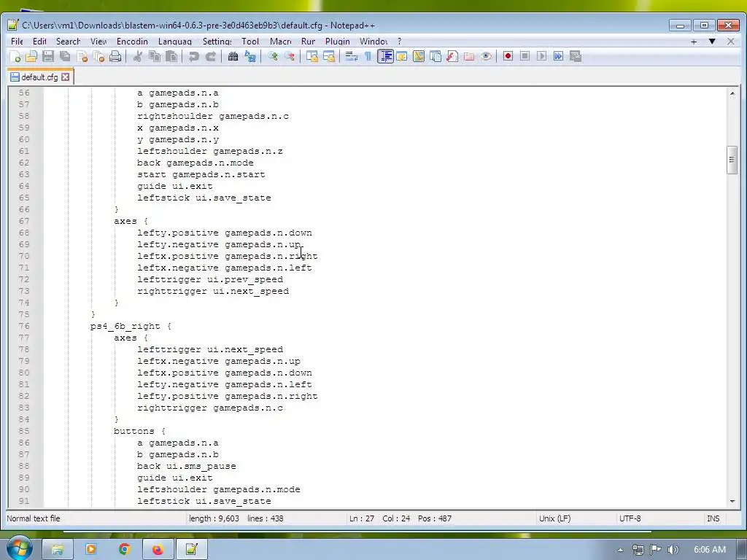Image resolution: width=747 pixels, height=560 pixels.
Task: Open the Function List panel icon
Action: 452,57
